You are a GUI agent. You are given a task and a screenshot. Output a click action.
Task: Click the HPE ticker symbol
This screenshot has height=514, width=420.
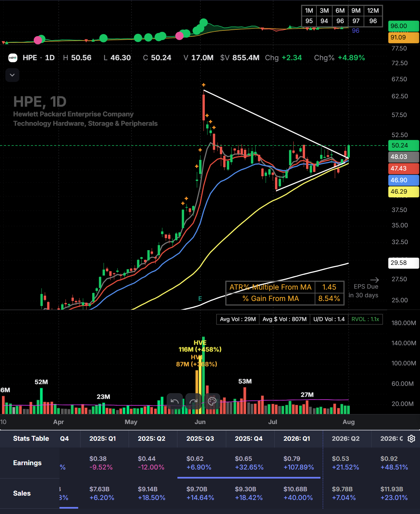tap(30, 58)
